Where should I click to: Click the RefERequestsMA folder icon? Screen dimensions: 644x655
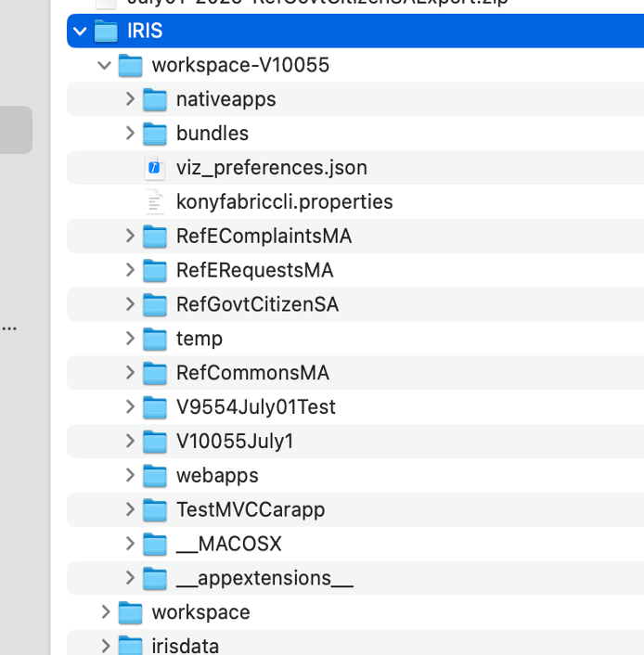155,270
